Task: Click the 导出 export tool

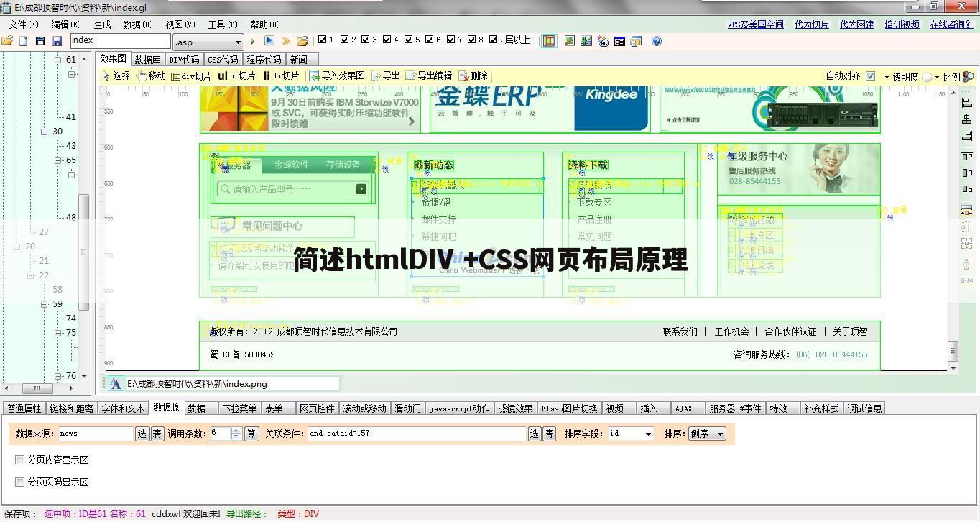Action: point(386,75)
